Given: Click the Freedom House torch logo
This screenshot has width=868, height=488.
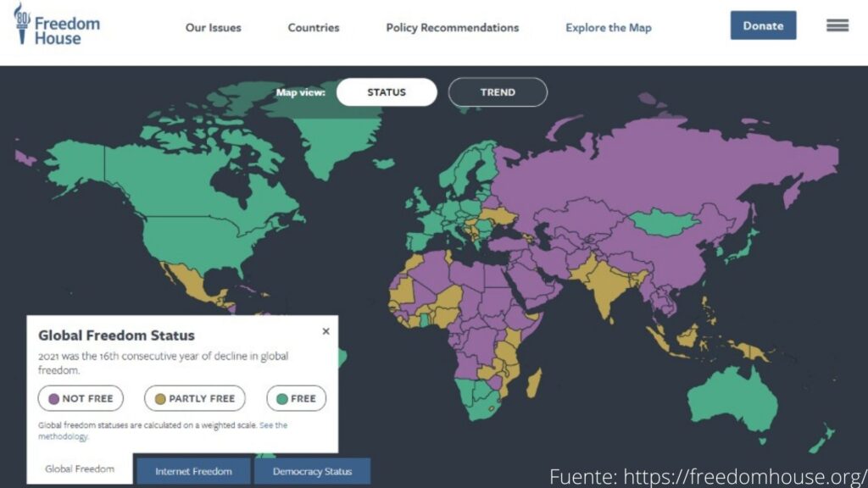Looking at the screenshot, I should pos(22,23).
